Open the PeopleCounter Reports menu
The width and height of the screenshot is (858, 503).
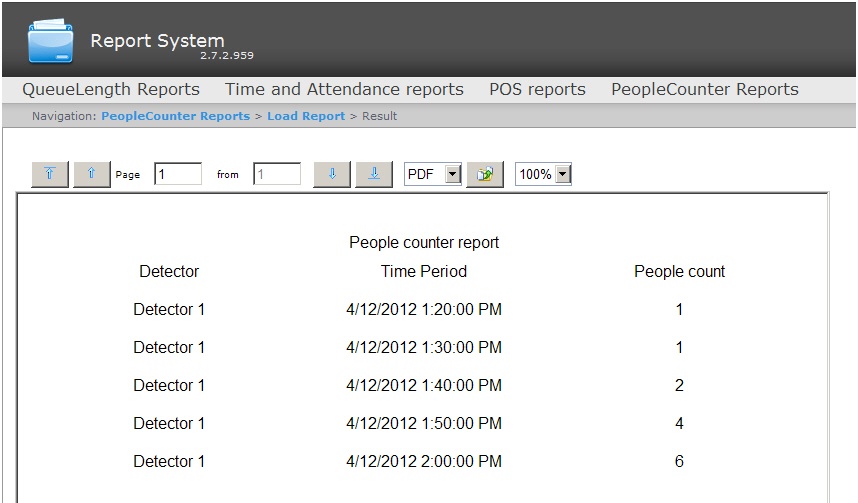click(x=705, y=89)
